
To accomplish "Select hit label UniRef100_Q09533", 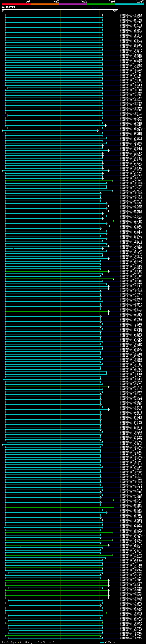I will pyautogui.click(x=131, y=349).
